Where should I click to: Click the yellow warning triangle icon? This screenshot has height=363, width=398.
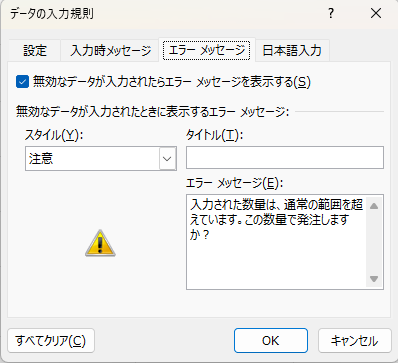click(x=100, y=243)
